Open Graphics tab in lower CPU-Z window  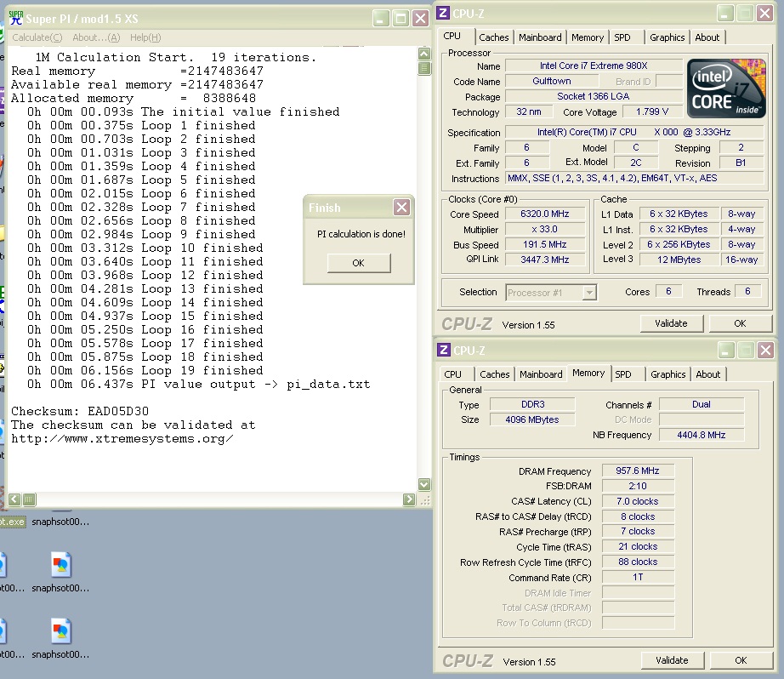pos(668,374)
